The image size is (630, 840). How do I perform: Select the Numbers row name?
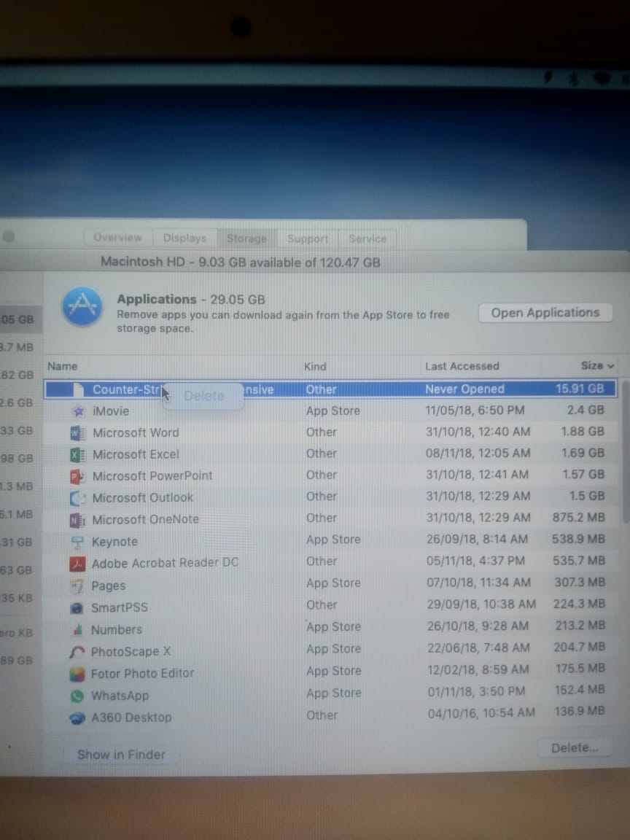[116, 630]
